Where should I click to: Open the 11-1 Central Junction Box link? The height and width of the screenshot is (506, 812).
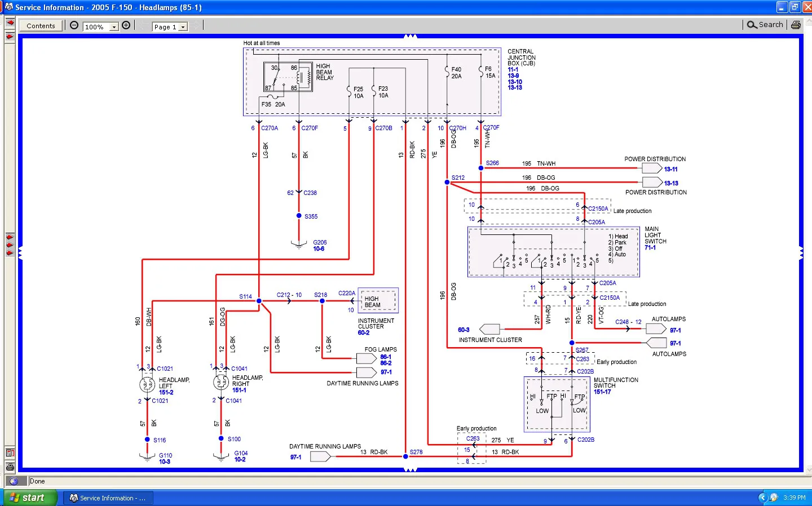[x=513, y=69]
